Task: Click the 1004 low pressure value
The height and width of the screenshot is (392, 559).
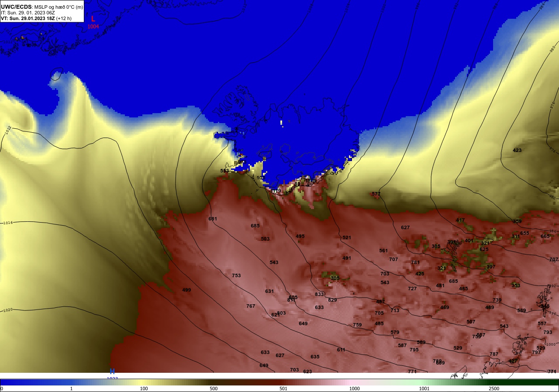Action: coord(93,27)
